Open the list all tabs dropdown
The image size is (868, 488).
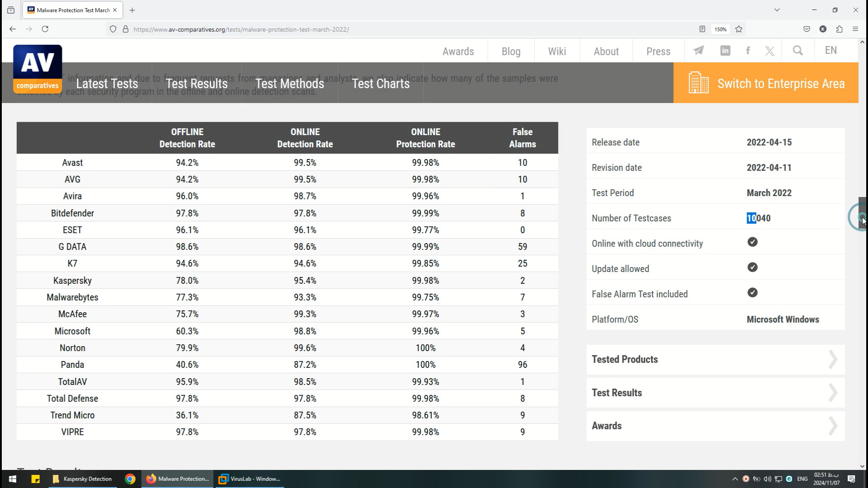tap(777, 10)
